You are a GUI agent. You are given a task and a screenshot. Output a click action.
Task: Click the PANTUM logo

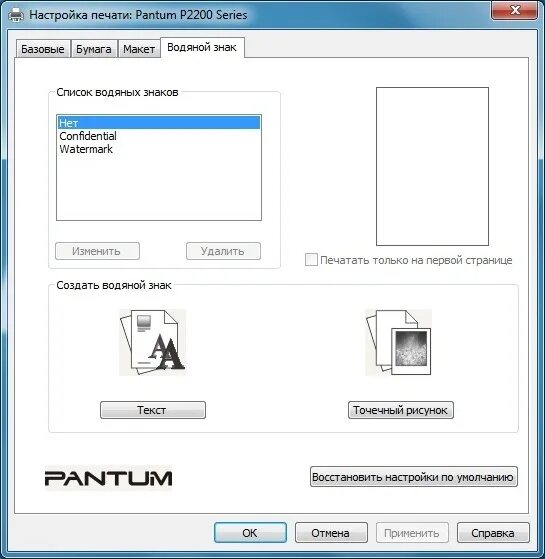108,478
